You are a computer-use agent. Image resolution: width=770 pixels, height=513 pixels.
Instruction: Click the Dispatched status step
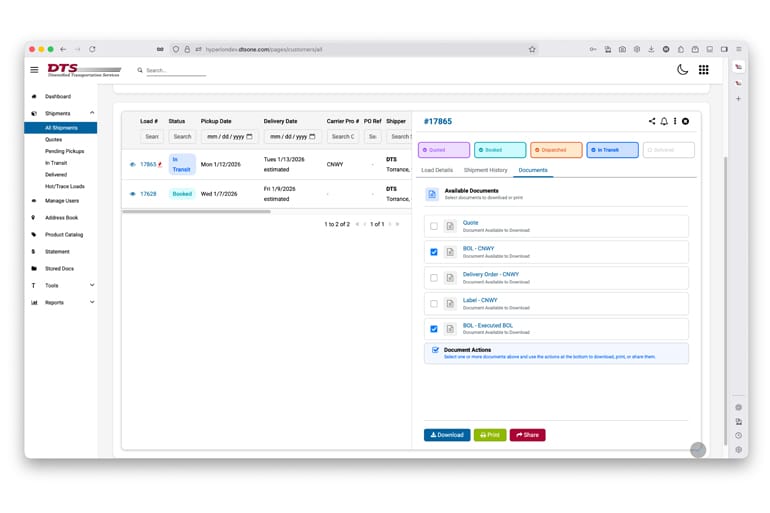556,150
